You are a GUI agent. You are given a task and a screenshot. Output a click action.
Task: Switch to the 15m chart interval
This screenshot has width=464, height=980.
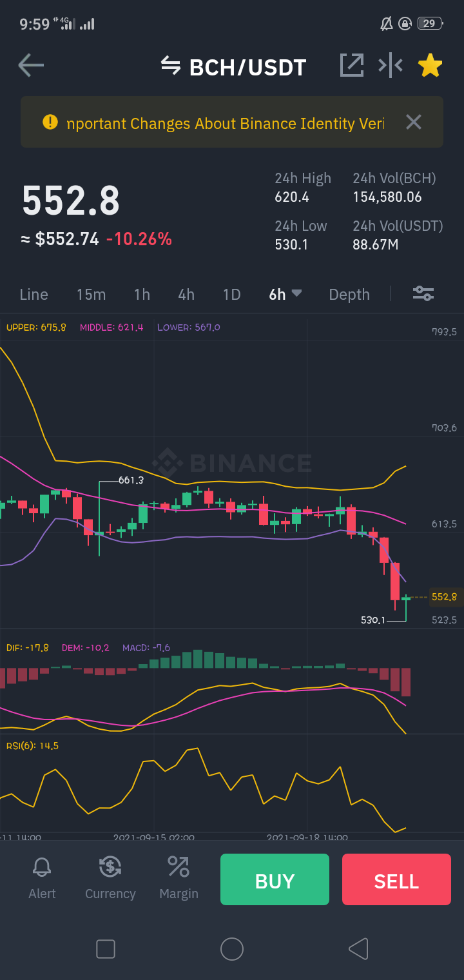coord(91,295)
